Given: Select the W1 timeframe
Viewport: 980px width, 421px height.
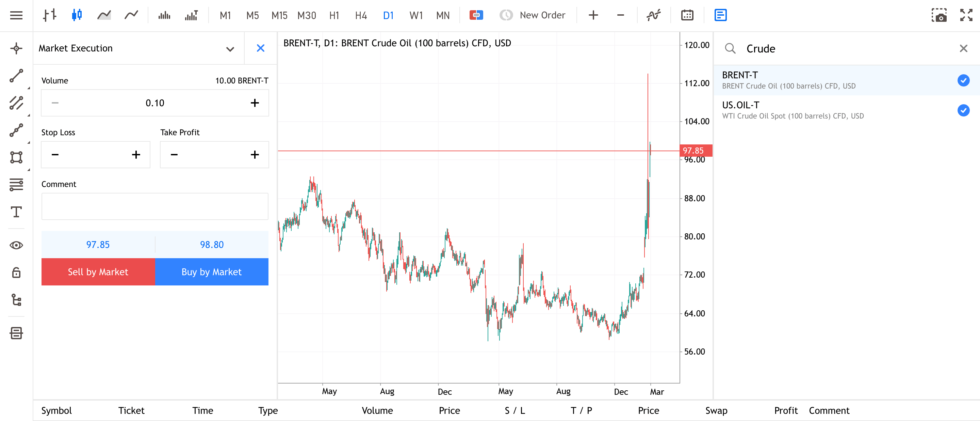Looking at the screenshot, I should [x=416, y=15].
